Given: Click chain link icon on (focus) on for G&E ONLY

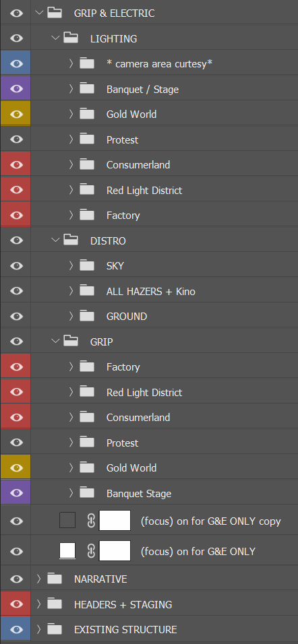Looking at the screenshot, I should [91, 551].
